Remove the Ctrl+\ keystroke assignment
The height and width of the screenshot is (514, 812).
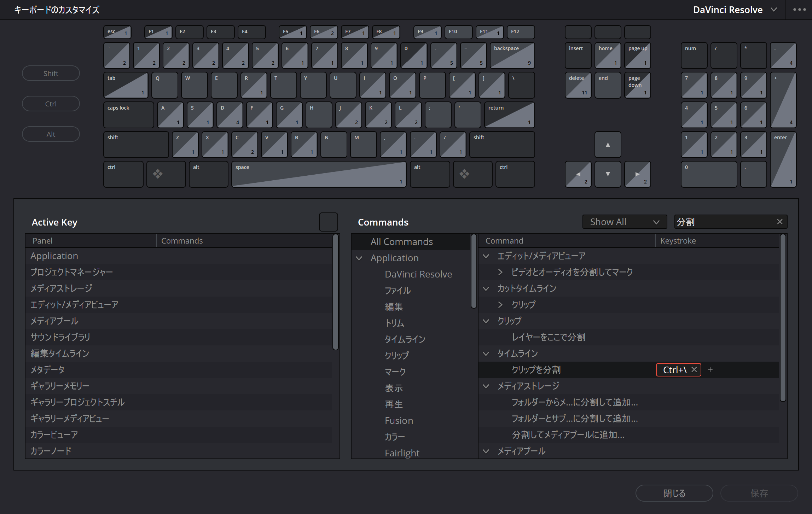click(x=694, y=369)
